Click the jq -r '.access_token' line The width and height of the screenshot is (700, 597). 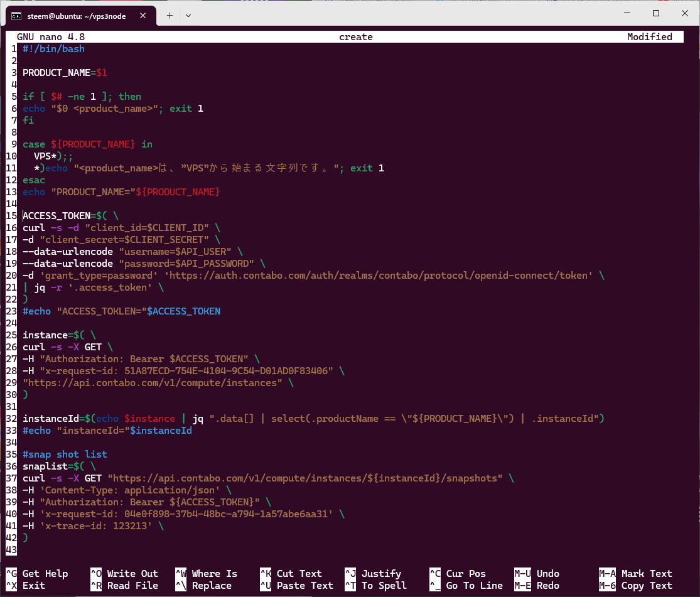coord(94,288)
